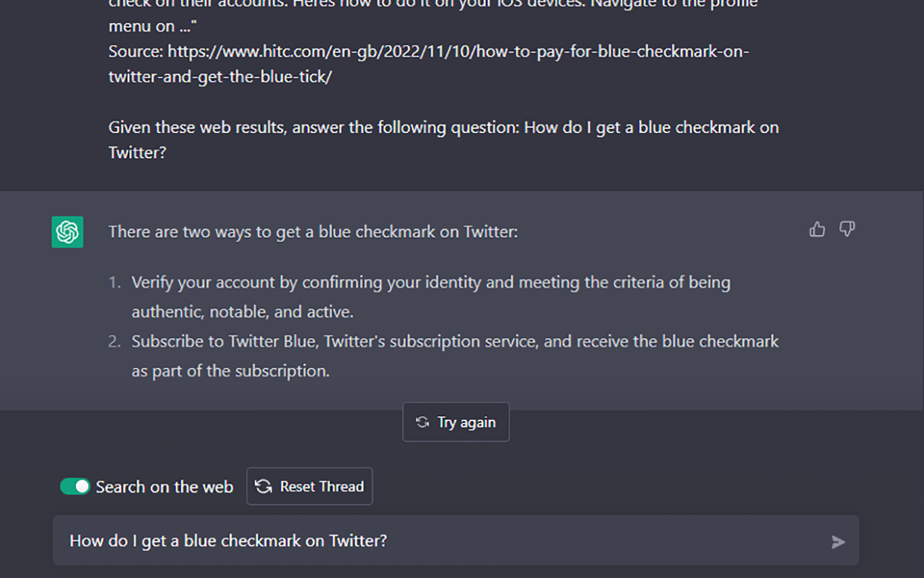This screenshot has height=578, width=924.
Task: Give the response a thumbs up
Action: (817, 230)
